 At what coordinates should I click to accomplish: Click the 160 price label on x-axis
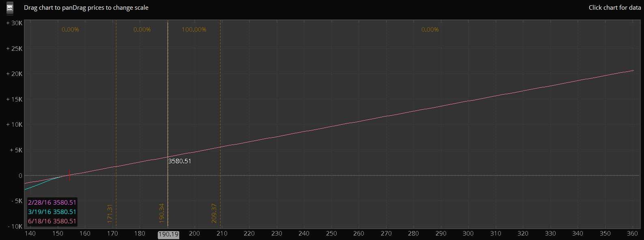click(85, 234)
